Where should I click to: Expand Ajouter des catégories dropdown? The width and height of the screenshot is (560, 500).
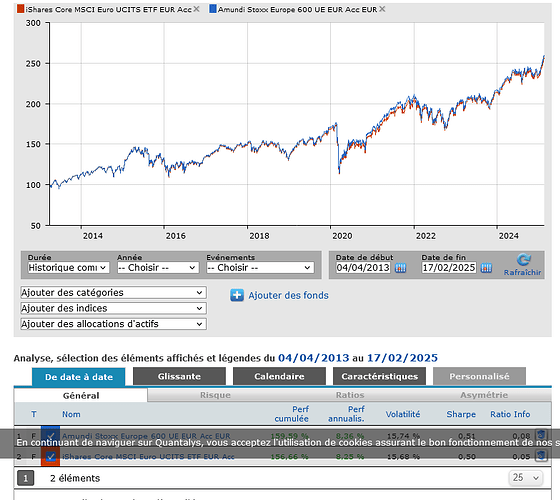113,292
